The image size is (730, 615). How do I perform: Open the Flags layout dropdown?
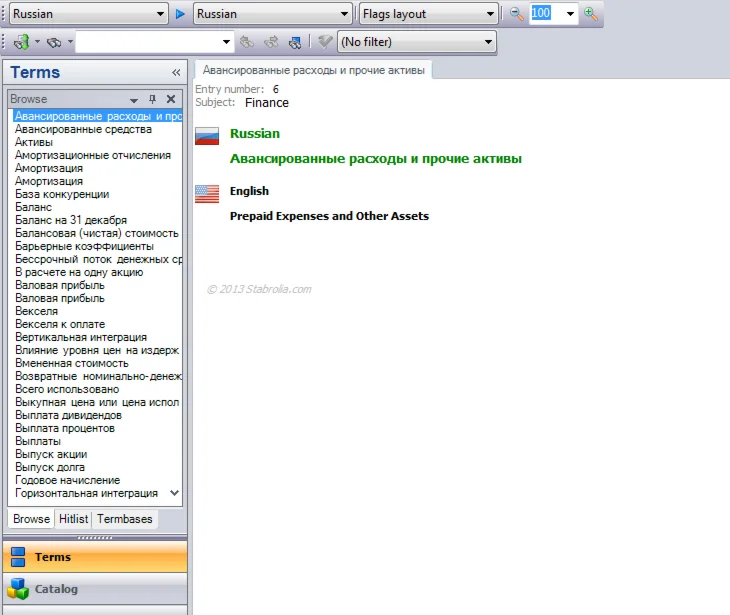[490, 14]
